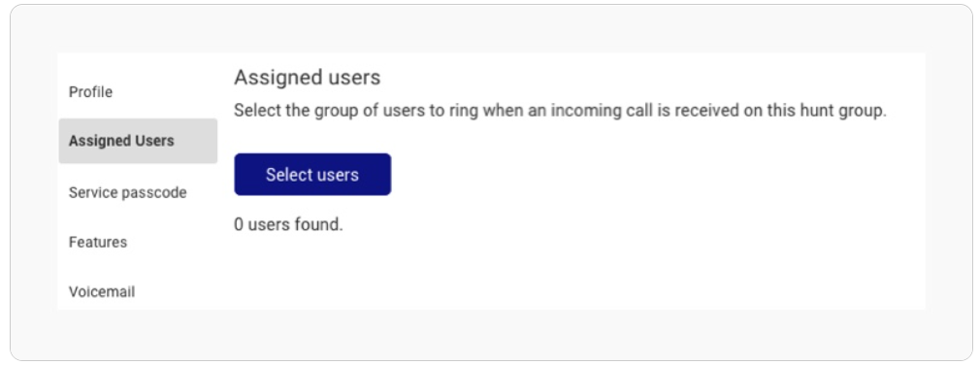Viewport: 980px width, 365px height.
Task: Click the blue Select users button
Action: click(x=312, y=175)
